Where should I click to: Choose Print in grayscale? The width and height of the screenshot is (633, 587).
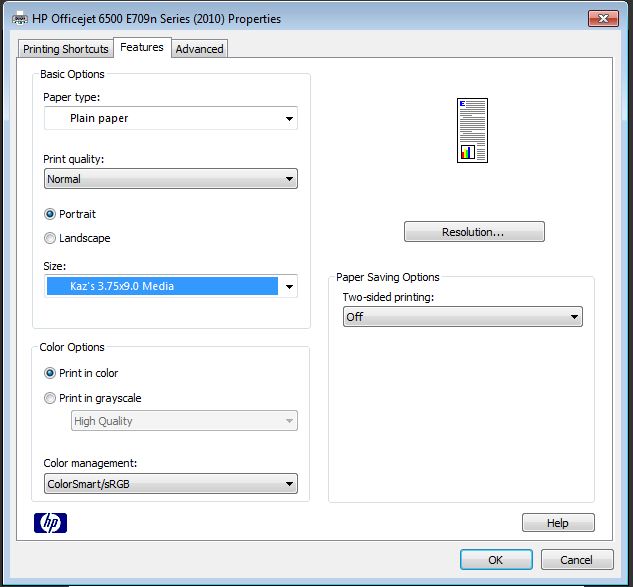coord(92,398)
